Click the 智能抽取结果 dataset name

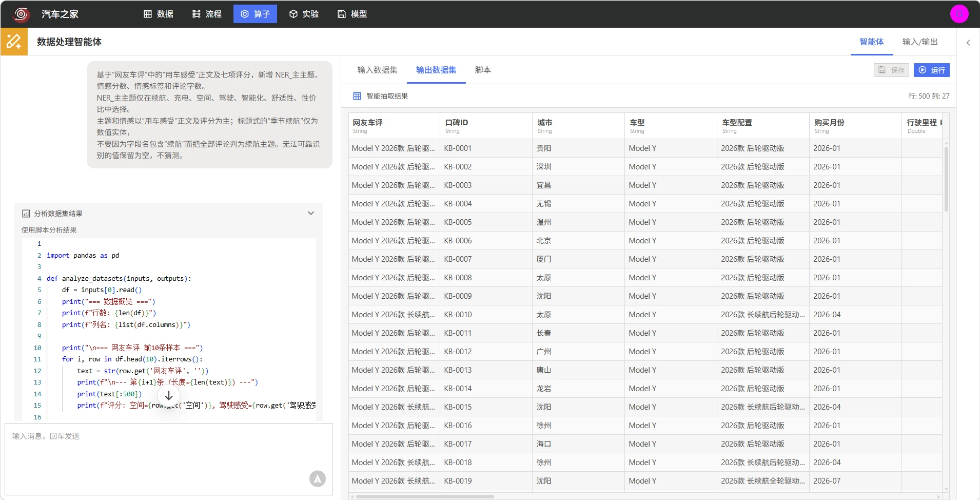click(387, 96)
